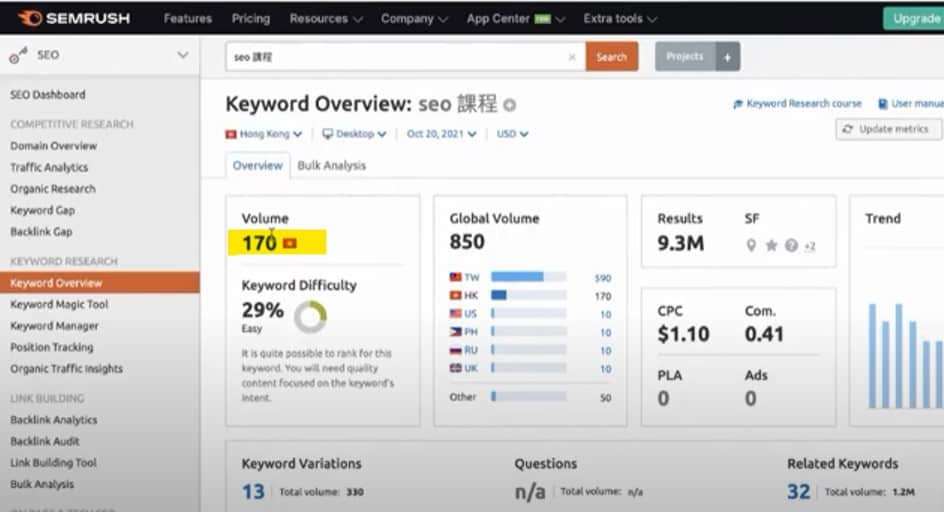Click the star SERP feature icon
Viewport: 944px width, 512px height.
coord(771,245)
